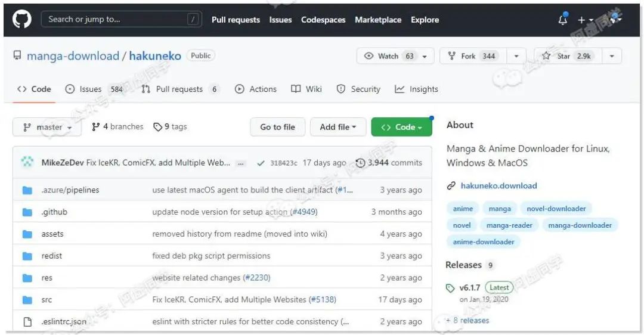Select the novel-downloader topic tag
The image size is (644, 335).
coord(556,209)
